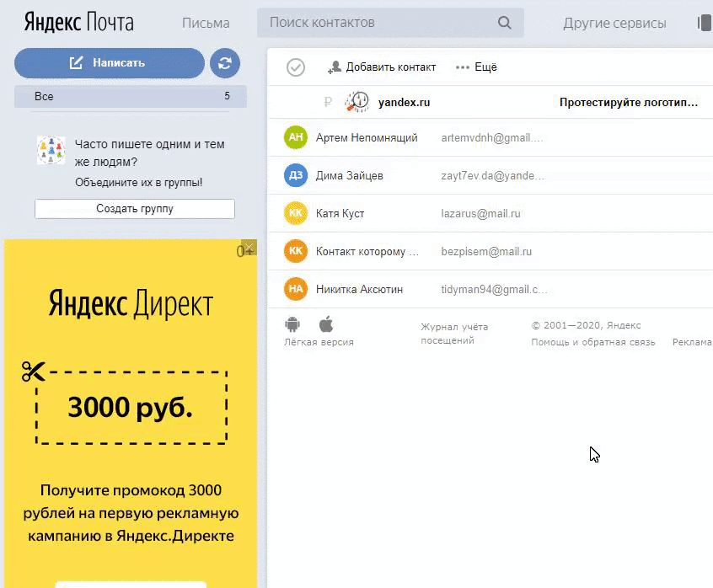This screenshot has height=588, width=713.
Task: Focus the Поиск контактов search field
Action: (x=390, y=23)
